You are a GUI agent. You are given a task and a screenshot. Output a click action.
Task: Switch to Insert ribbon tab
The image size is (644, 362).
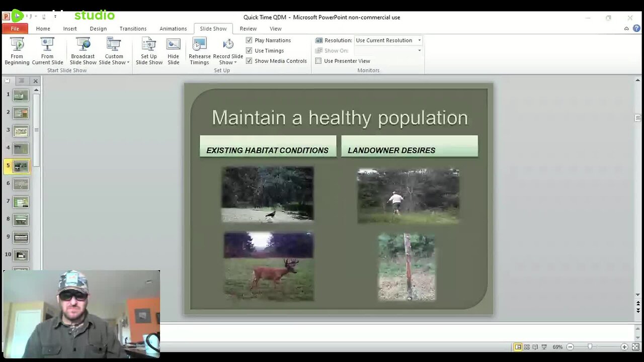[x=70, y=29]
